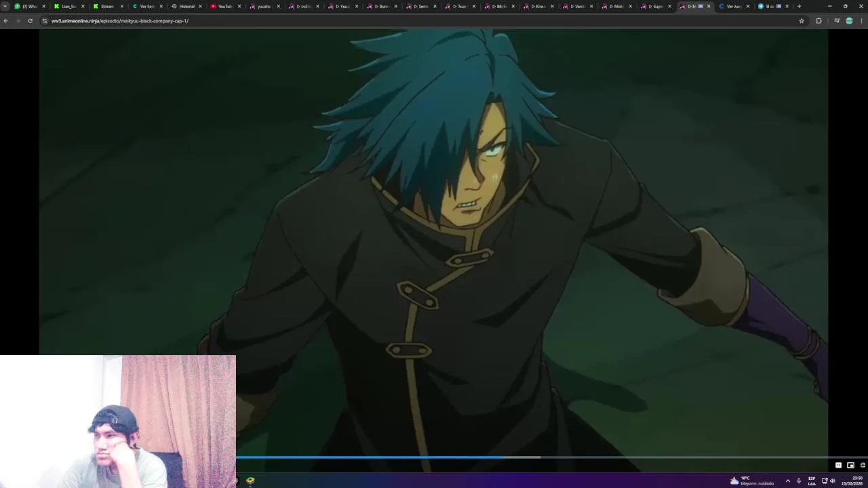This screenshot has width=868, height=488.
Task: Click the address bar URL field
Action: click(x=420, y=21)
